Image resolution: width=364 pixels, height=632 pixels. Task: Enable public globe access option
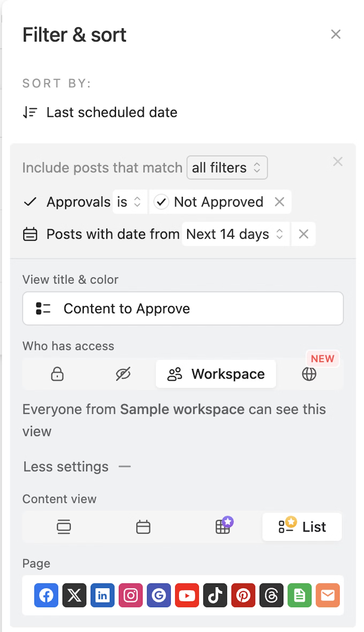pyautogui.click(x=309, y=374)
